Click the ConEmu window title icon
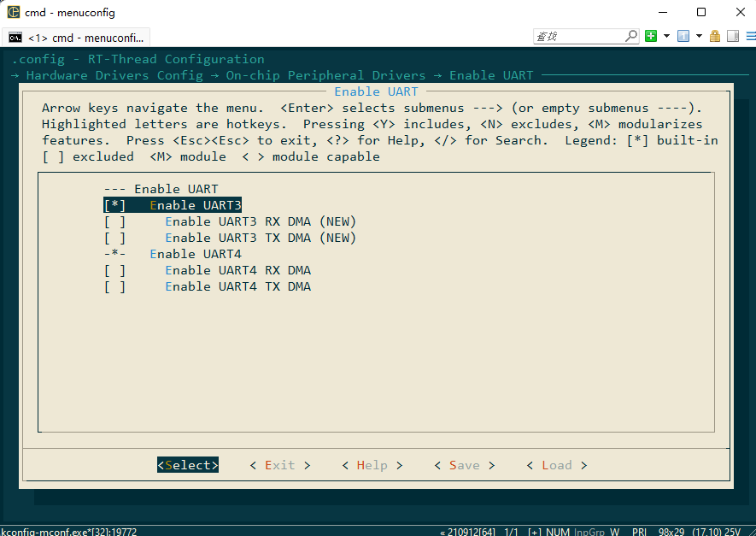 tap(13, 12)
